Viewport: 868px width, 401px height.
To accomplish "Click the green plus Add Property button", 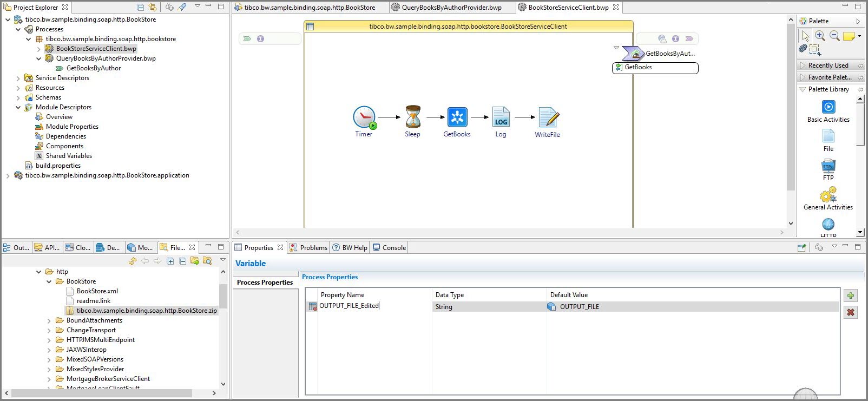I will tap(851, 295).
